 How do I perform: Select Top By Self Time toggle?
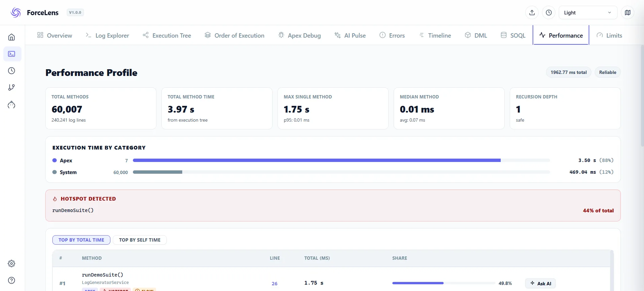click(140, 240)
